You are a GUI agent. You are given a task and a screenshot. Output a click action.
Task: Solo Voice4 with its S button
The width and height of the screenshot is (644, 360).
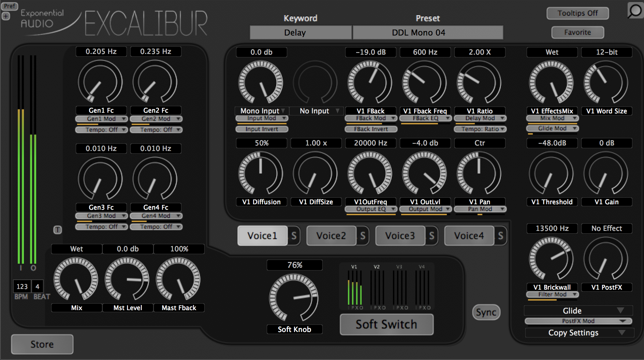[x=501, y=236]
